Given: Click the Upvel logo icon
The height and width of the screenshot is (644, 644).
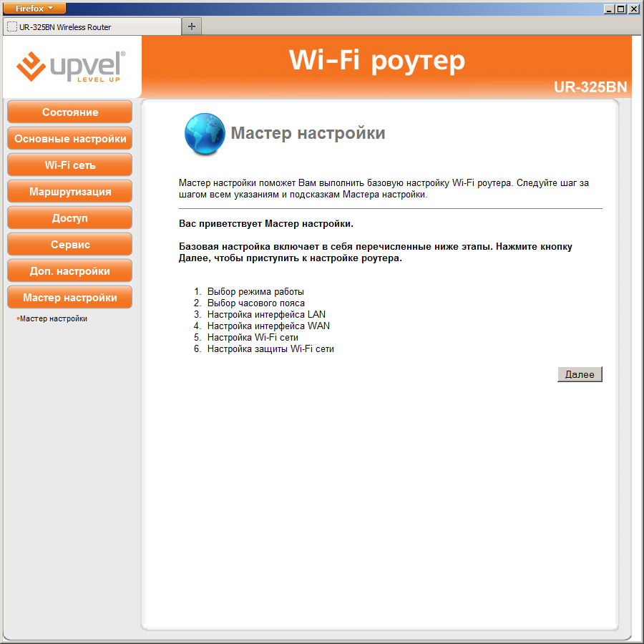Looking at the screenshot, I should click(x=31, y=66).
